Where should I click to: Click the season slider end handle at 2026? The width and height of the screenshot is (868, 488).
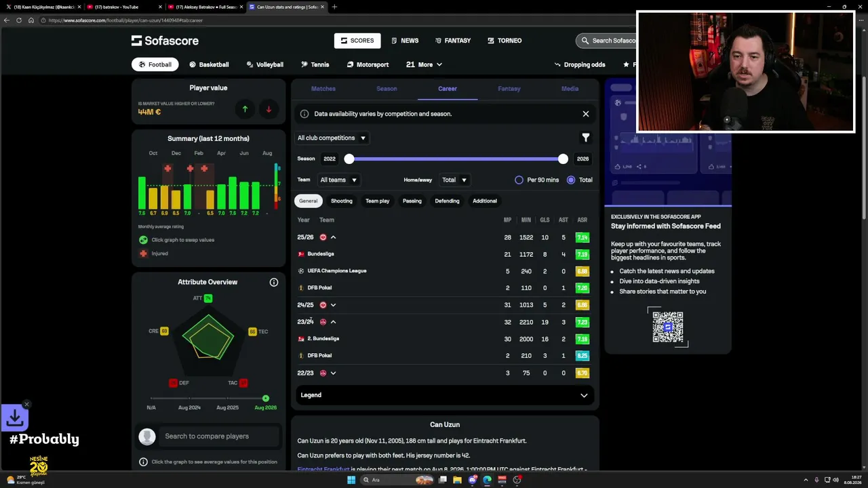click(x=563, y=159)
